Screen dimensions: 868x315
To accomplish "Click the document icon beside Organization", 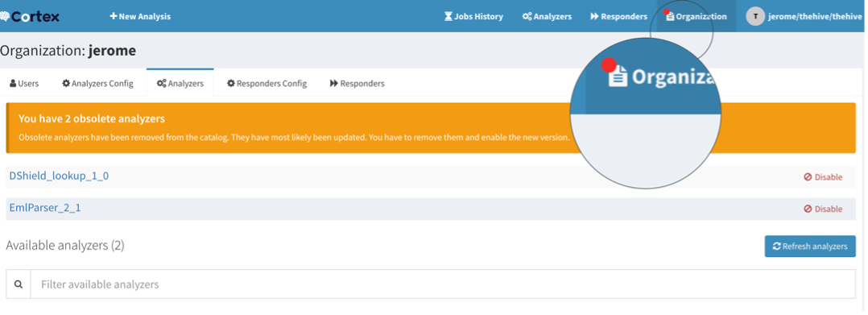I will click(671, 17).
